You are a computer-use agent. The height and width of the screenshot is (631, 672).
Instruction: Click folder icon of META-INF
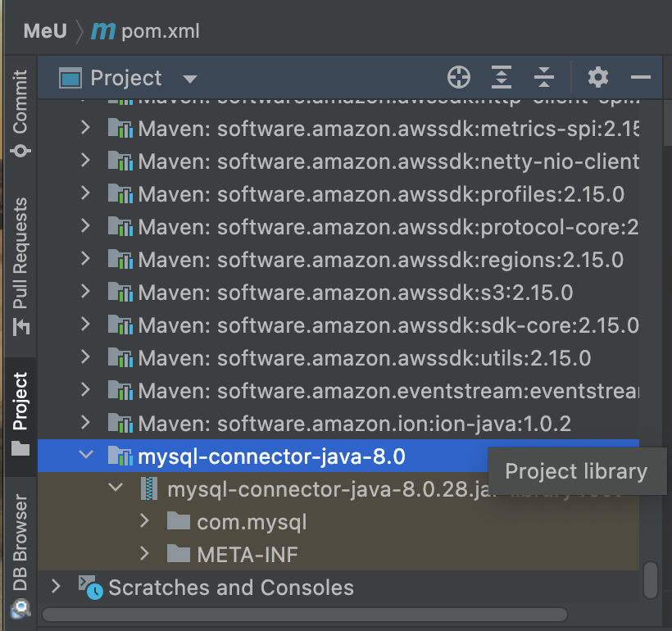click(179, 553)
